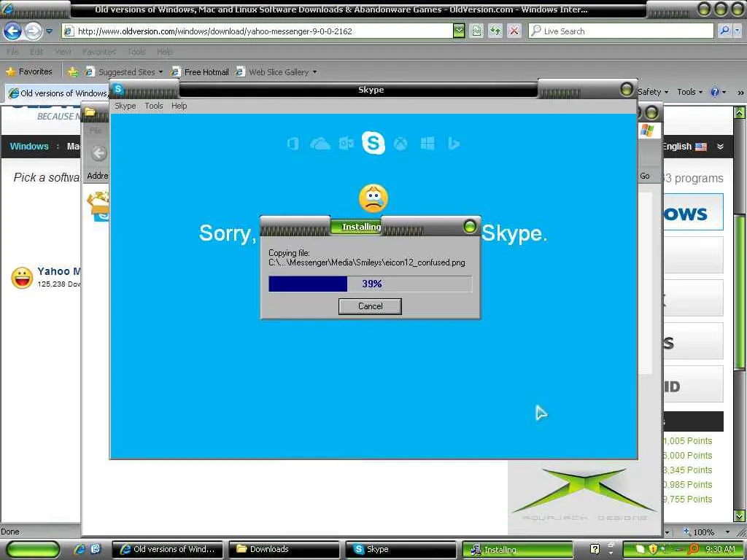
Task: Click the Xbox icon in Skype header
Action: 400,144
